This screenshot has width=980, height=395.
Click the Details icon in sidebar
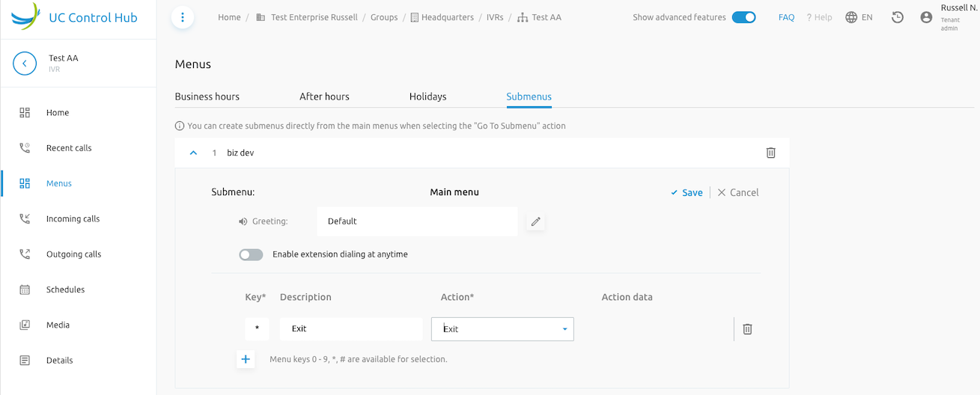[25, 361]
